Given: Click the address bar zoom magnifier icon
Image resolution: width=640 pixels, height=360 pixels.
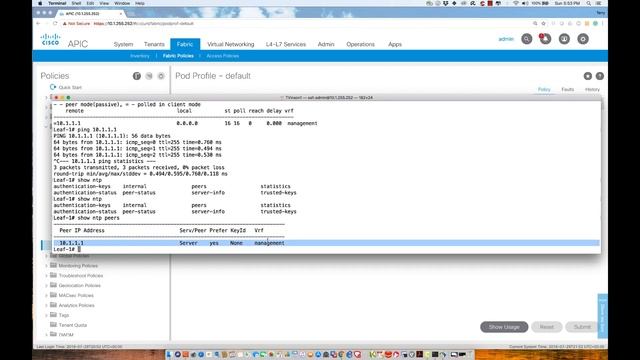Looking at the screenshot, I should [x=535, y=24].
